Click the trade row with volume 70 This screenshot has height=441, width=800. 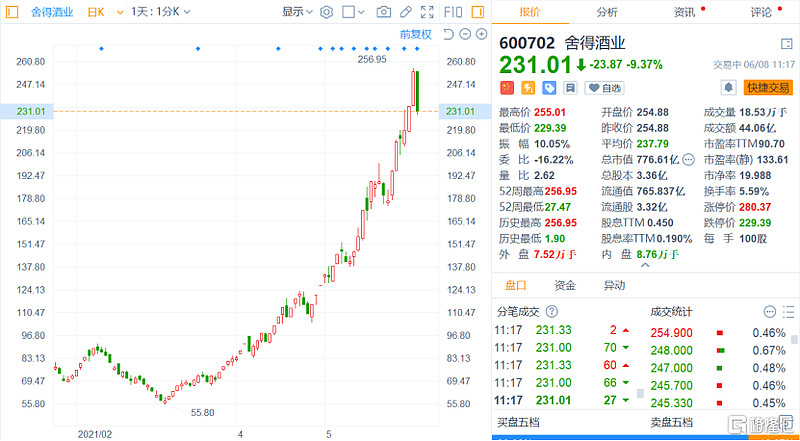(x=563, y=348)
